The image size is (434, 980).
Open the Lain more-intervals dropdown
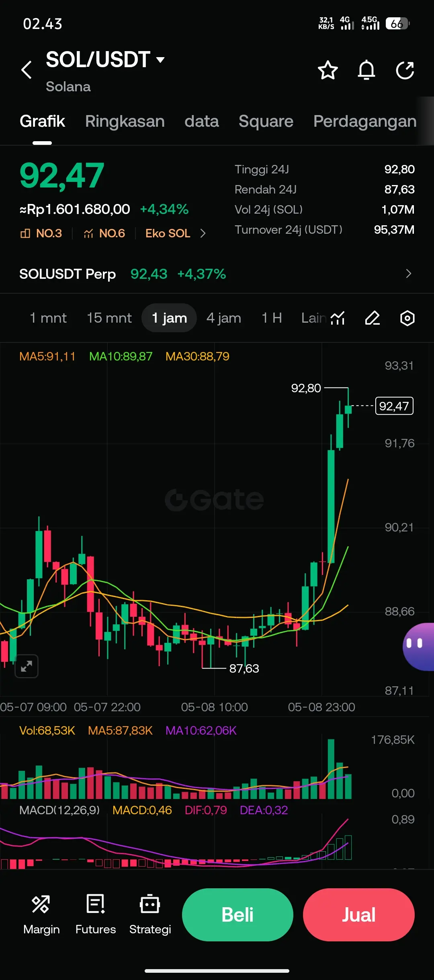tap(313, 318)
